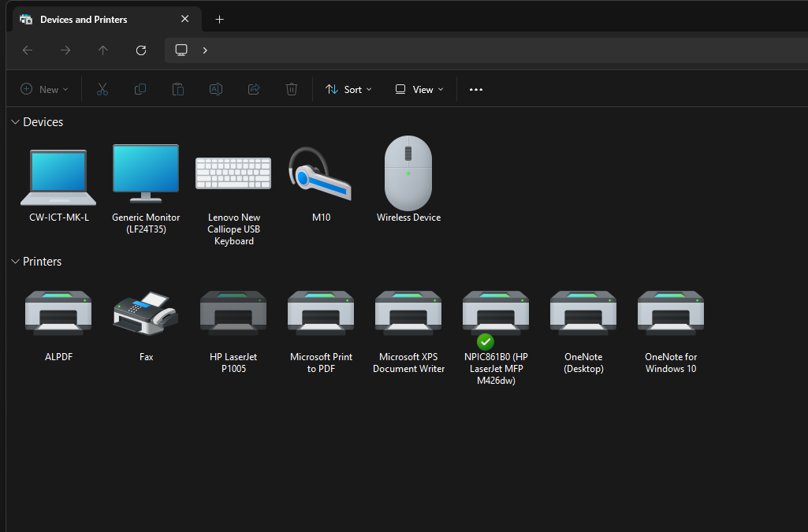This screenshot has width=808, height=532.
Task: Click the Delete trash icon
Action: [292, 89]
